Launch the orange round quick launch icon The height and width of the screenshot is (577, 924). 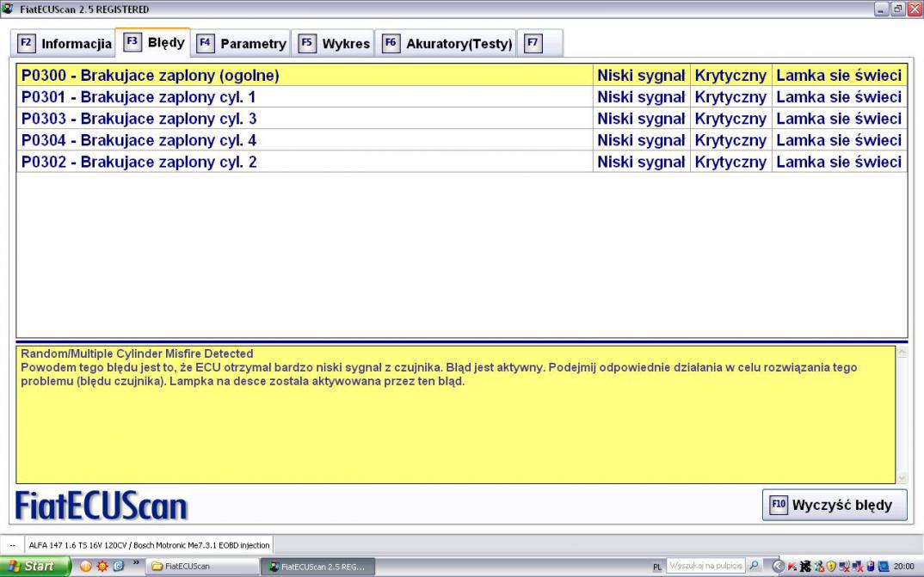pyautogui.click(x=86, y=567)
